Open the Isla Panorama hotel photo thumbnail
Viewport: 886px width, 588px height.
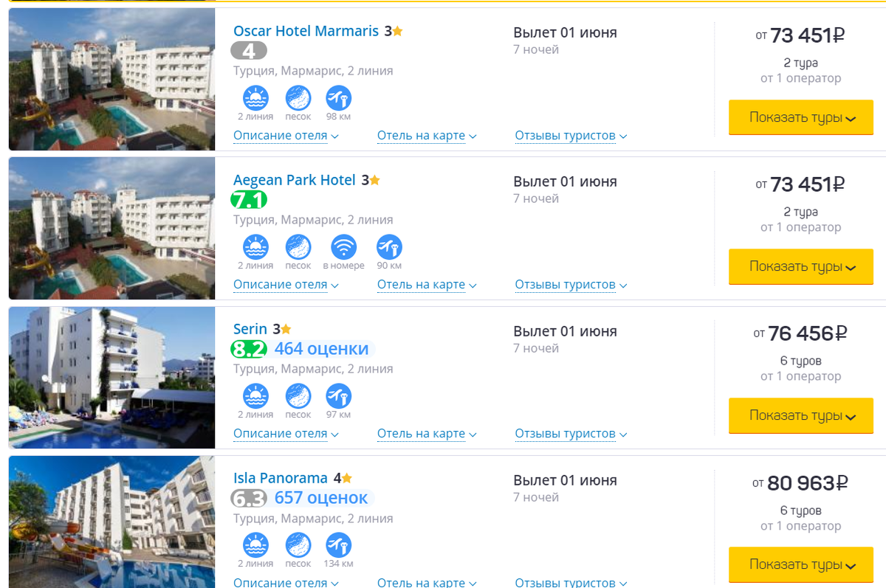111,522
